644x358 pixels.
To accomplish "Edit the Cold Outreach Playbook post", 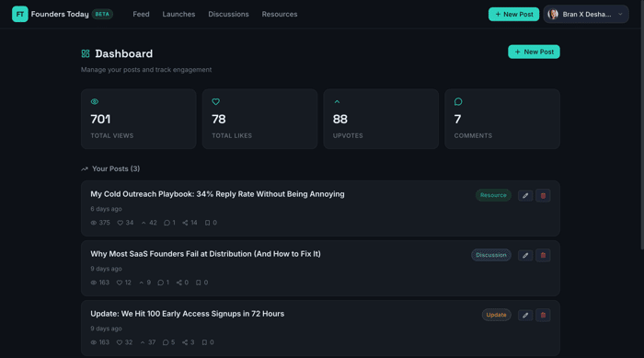I will [x=525, y=196].
